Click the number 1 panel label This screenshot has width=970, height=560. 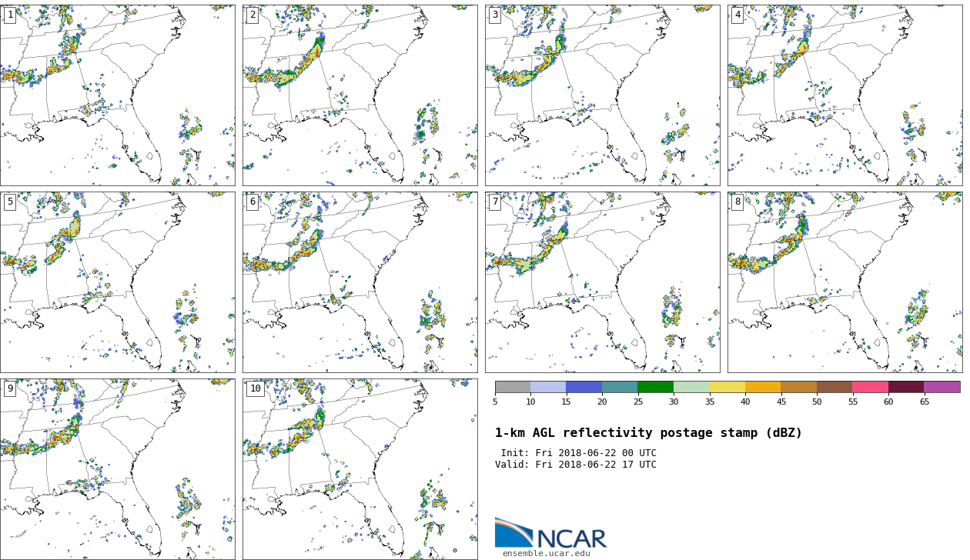pos(10,15)
